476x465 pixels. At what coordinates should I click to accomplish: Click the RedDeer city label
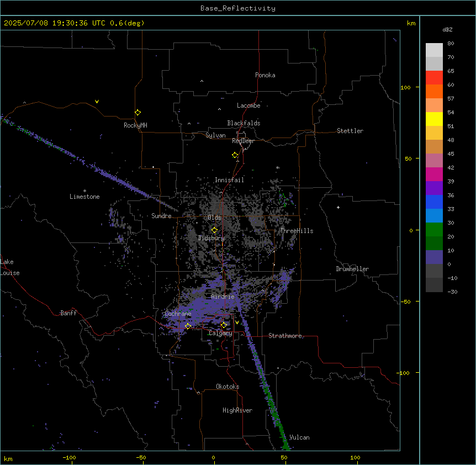(243, 141)
